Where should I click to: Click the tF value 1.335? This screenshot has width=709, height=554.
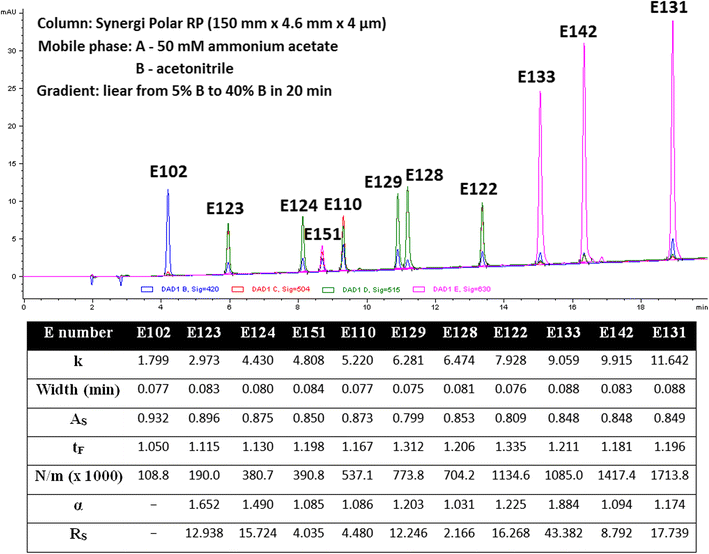pyautogui.click(x=510, y=447)
